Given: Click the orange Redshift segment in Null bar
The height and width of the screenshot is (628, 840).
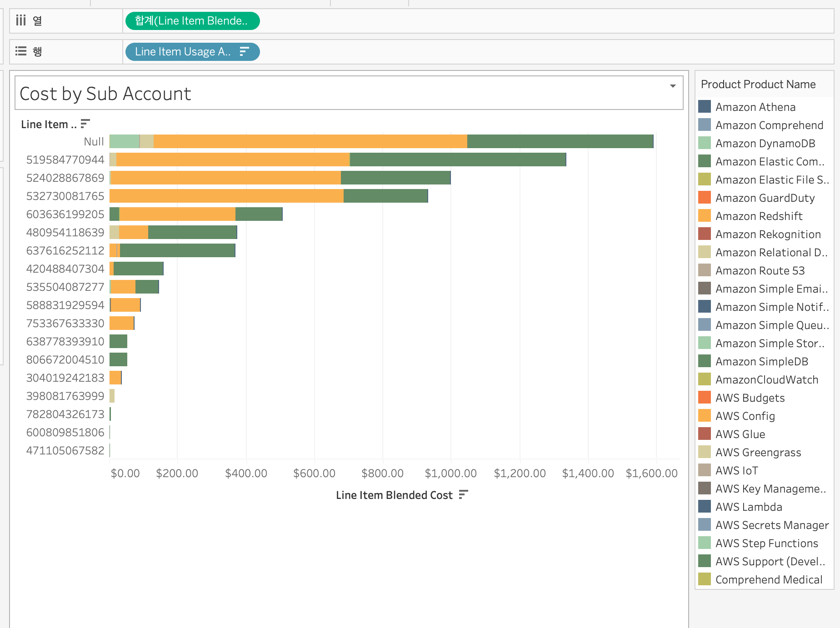Looking at the screenshot, I should (310, 141).
